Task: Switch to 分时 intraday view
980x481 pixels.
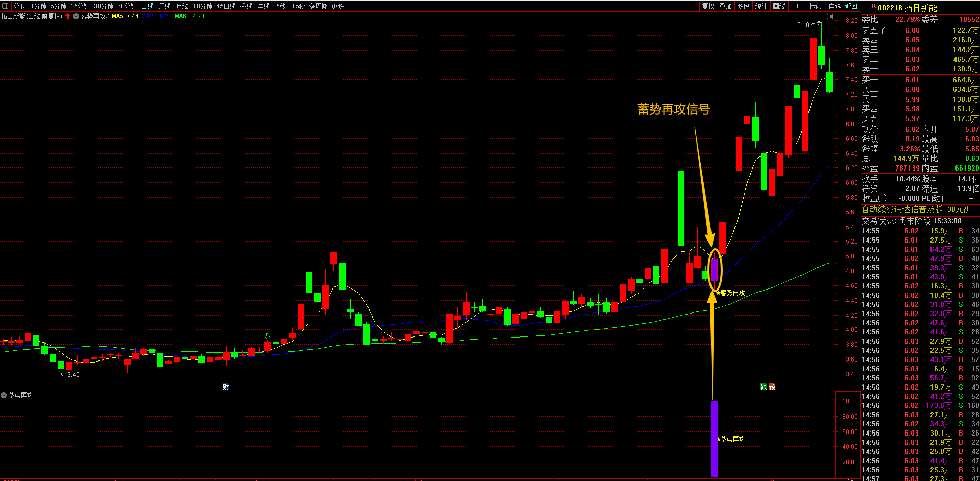Action: [19, 6]
